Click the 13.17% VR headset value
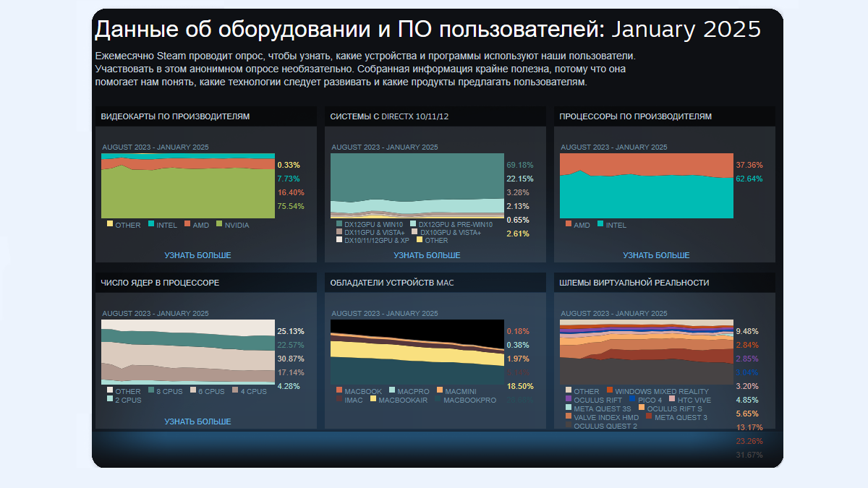868x488 pixels. tap(749, 427)
